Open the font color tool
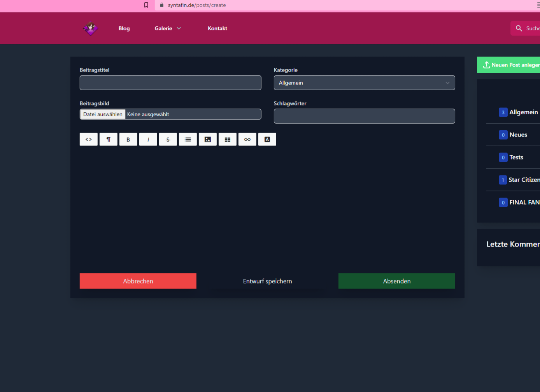 click(267, 140)
